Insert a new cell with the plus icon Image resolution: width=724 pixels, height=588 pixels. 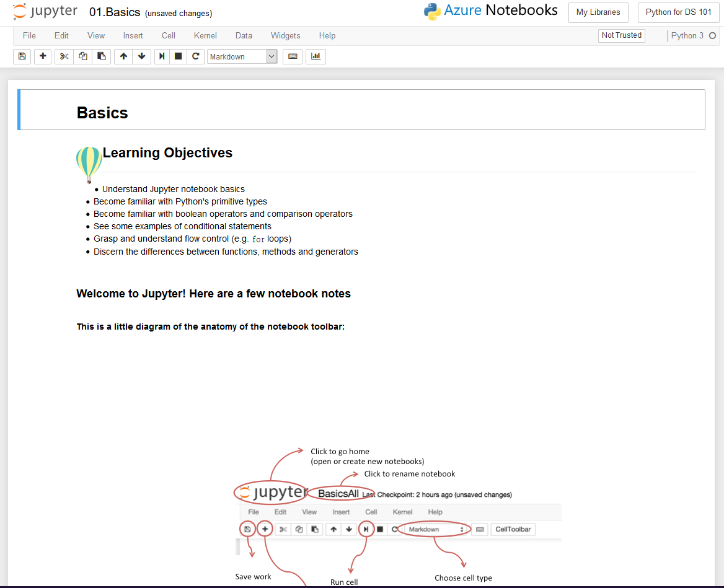pyautogui.click(x=43, y=56)
